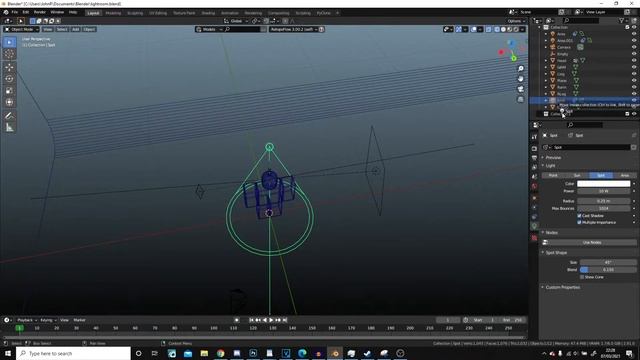Open the green Light data properties tab
The image size is (640, 360).
[x=534, y=226]
